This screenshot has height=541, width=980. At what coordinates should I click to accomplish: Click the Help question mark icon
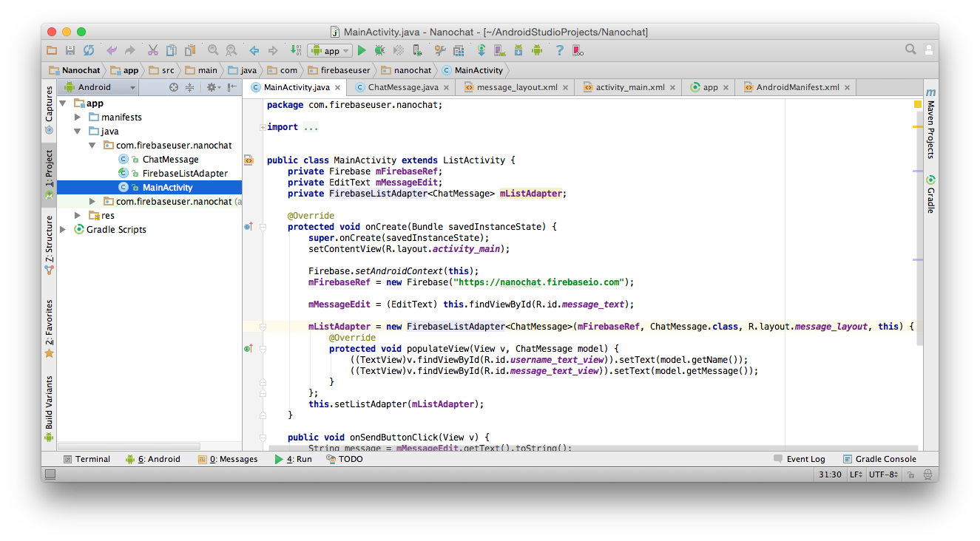[x=560, y=50]
